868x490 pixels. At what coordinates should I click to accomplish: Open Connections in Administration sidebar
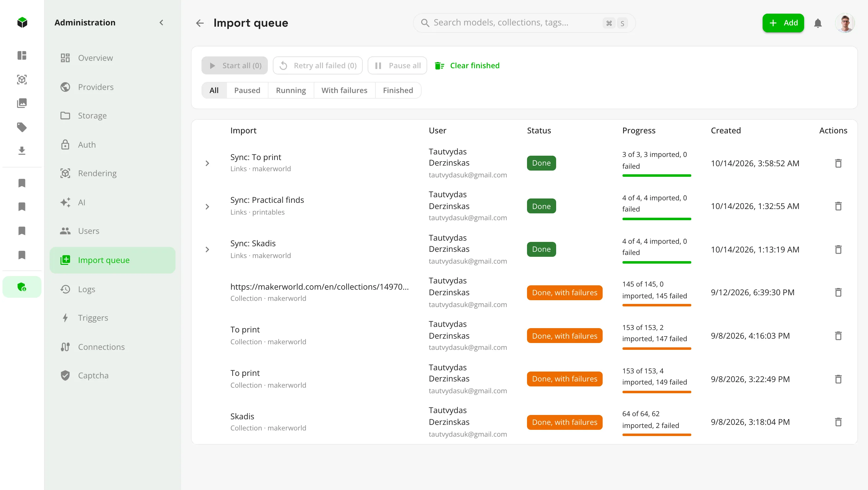point(112,347)
